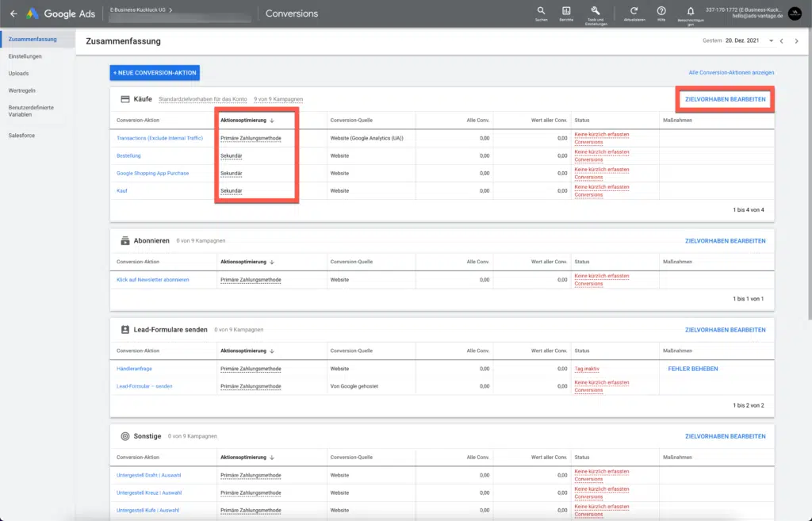Open Untergestell Kufe | Auswahl action
Image resolution: width=812 pixels, height=521 pixels.
point(147,511)
